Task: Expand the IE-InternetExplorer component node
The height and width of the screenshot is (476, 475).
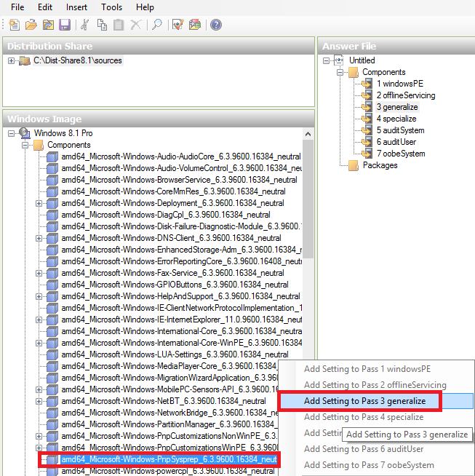Action: point(39,320)
